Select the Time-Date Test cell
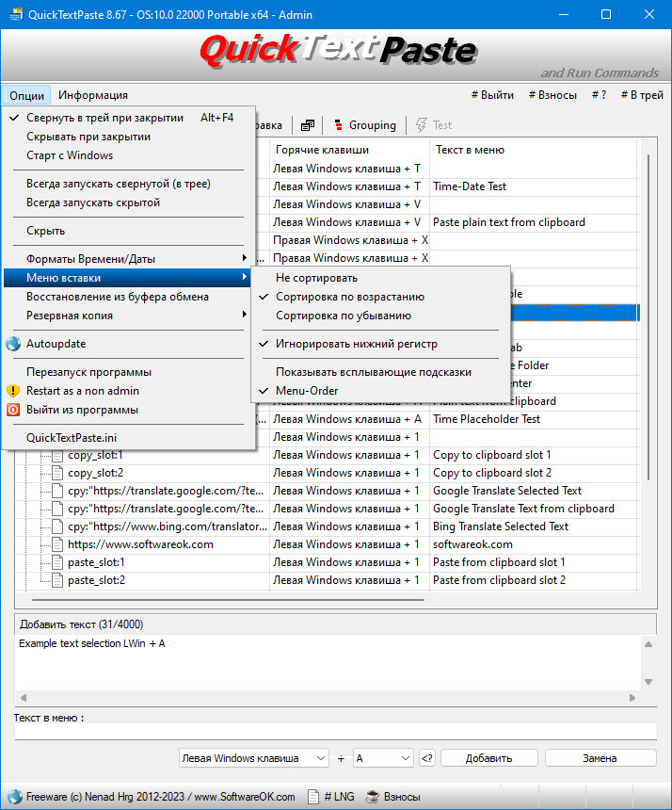672x810 pixels. click(x=535, y=186)
